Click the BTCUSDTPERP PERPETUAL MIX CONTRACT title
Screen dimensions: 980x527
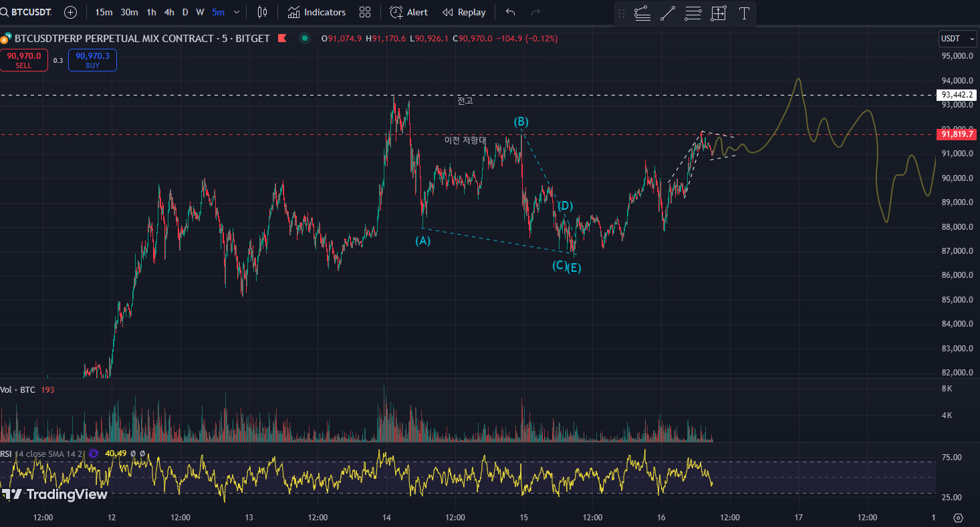click(142, 39)
